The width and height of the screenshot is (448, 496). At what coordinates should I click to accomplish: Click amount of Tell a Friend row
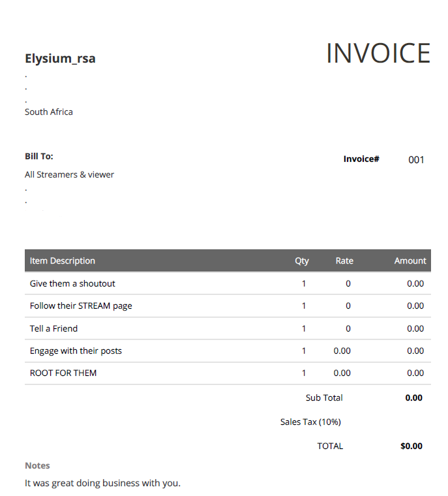pyautogui.click(x=415, y=329)
